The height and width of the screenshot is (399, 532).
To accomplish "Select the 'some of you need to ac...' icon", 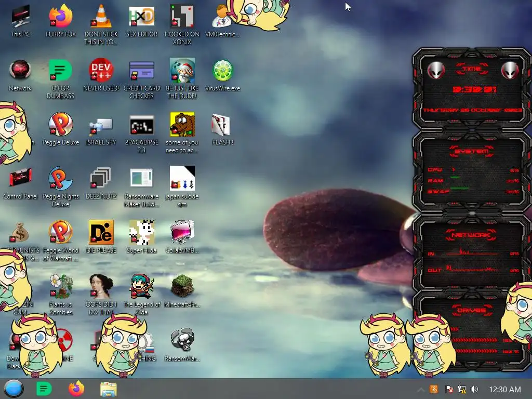I will pos(182,132).
